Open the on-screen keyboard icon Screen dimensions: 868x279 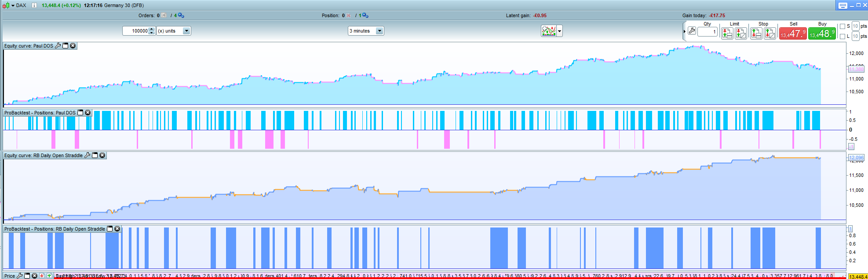coord(842,5)
